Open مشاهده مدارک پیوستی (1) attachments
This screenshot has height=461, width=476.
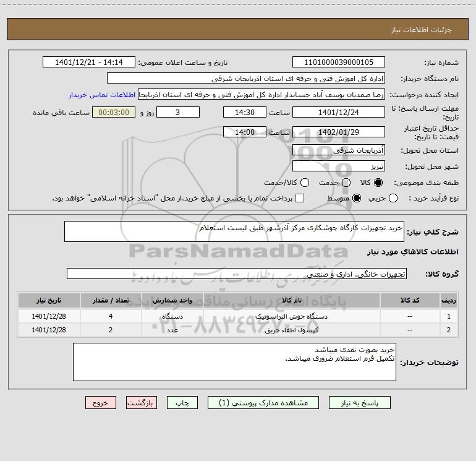coord(263,403)
